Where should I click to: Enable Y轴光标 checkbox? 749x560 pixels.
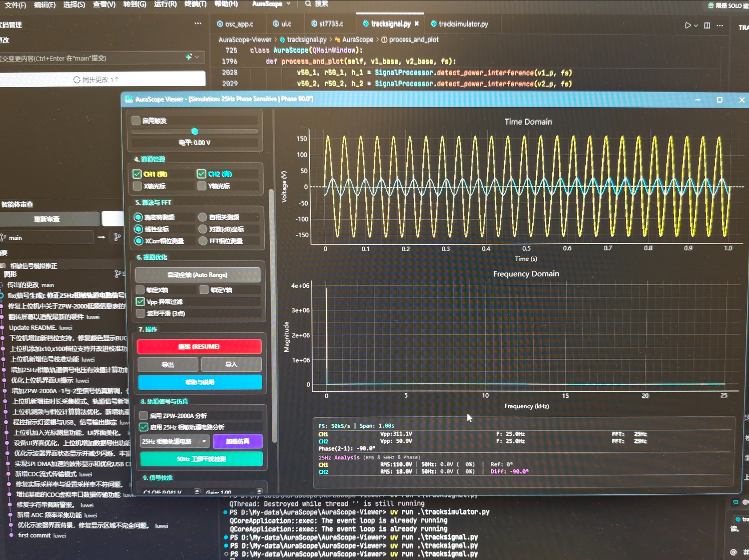pos(202,186)
